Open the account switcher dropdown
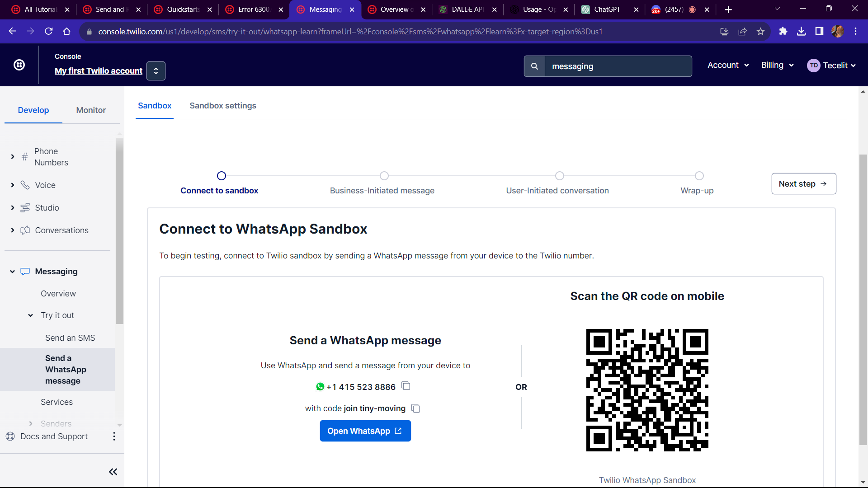Image resolution: width=868 pixels, height=488 pixels. (156, 71)
